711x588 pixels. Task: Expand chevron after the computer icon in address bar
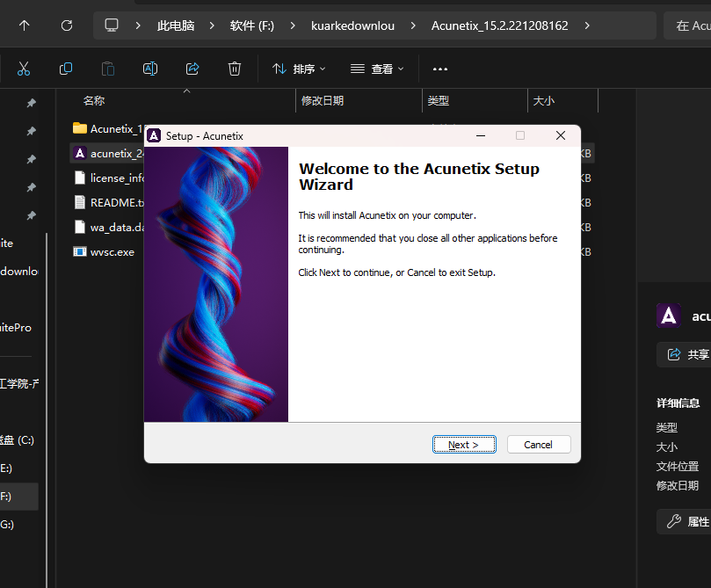pos(138,25)
